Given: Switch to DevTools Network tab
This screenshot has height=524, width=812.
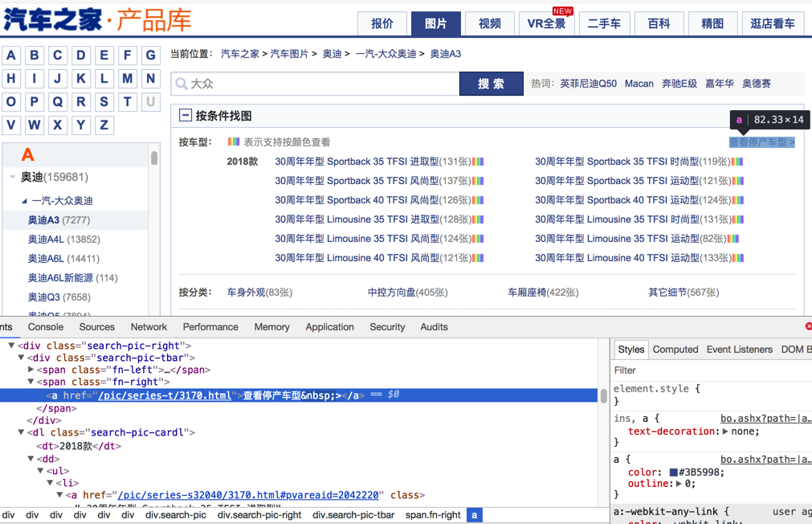Looking at the screenshot, I should pyautogui.click(x=149, y=327).
